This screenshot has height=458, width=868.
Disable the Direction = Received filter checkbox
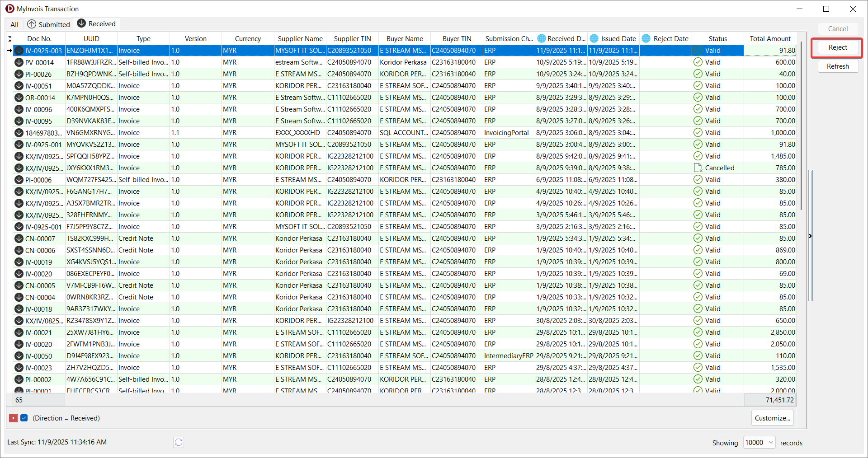[x=24, y=418]
